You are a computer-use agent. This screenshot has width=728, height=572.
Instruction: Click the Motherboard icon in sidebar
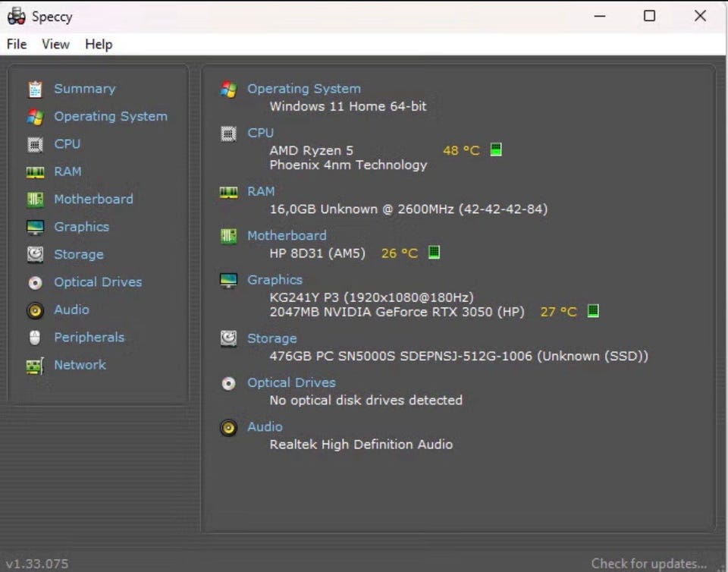coord(35,200)
